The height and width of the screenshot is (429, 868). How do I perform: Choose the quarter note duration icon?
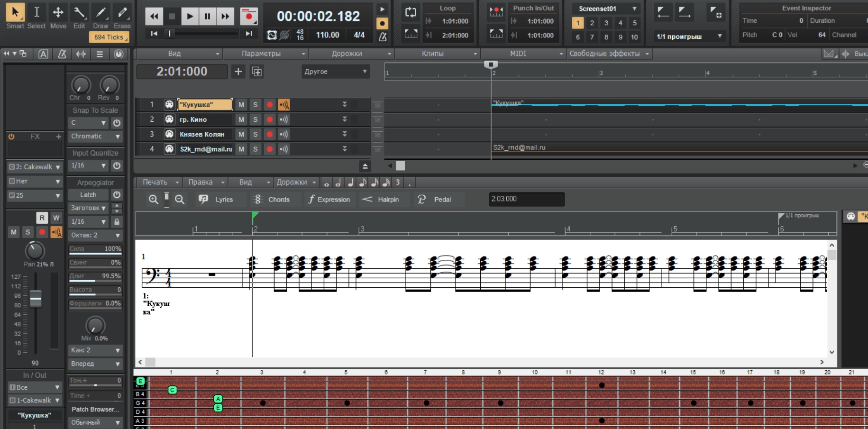[x=350, y=183]
